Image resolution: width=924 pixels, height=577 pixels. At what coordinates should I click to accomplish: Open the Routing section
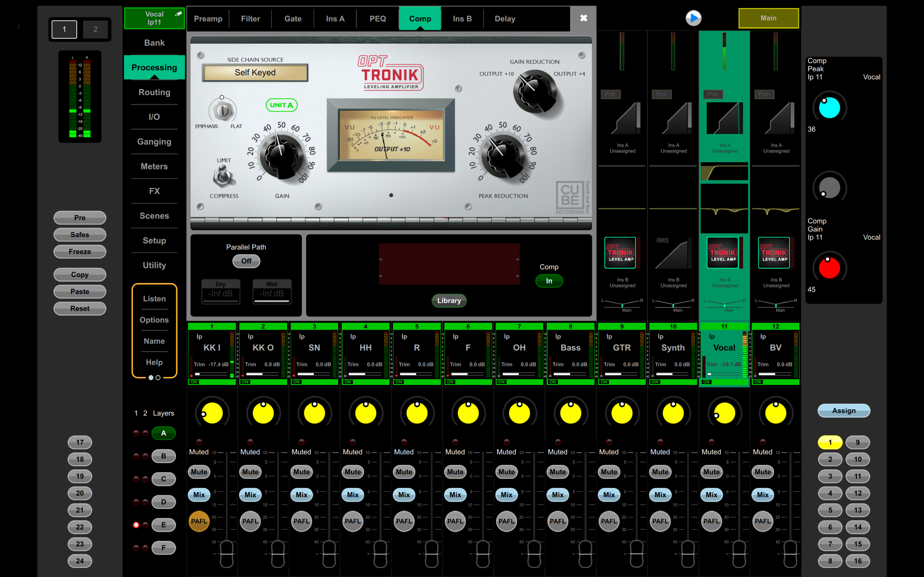click(154, 92)
